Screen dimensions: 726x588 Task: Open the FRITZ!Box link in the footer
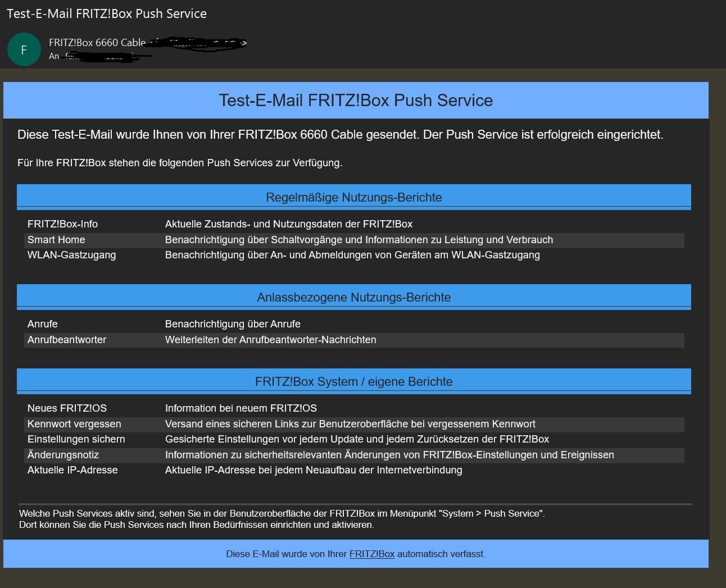tap(371, 554)
